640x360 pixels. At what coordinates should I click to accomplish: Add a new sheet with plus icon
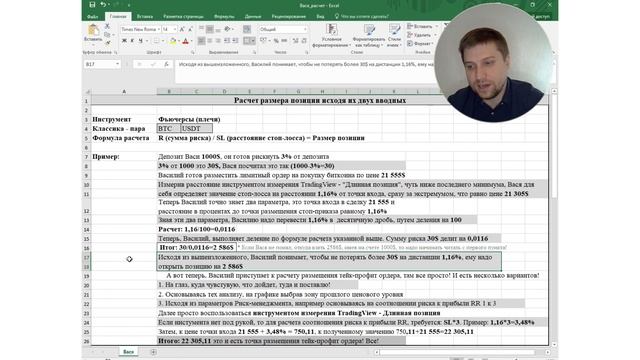pos(153,352)
